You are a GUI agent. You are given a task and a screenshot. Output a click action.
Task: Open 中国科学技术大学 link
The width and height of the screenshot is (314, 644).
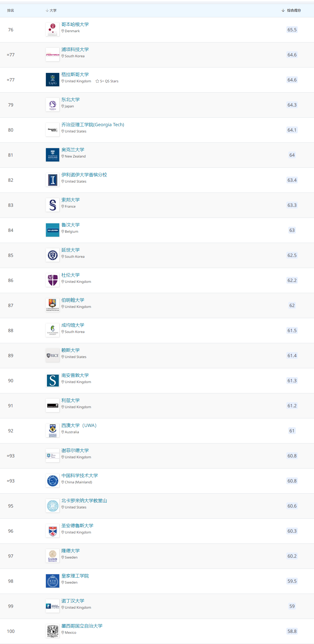coord(80,476)
